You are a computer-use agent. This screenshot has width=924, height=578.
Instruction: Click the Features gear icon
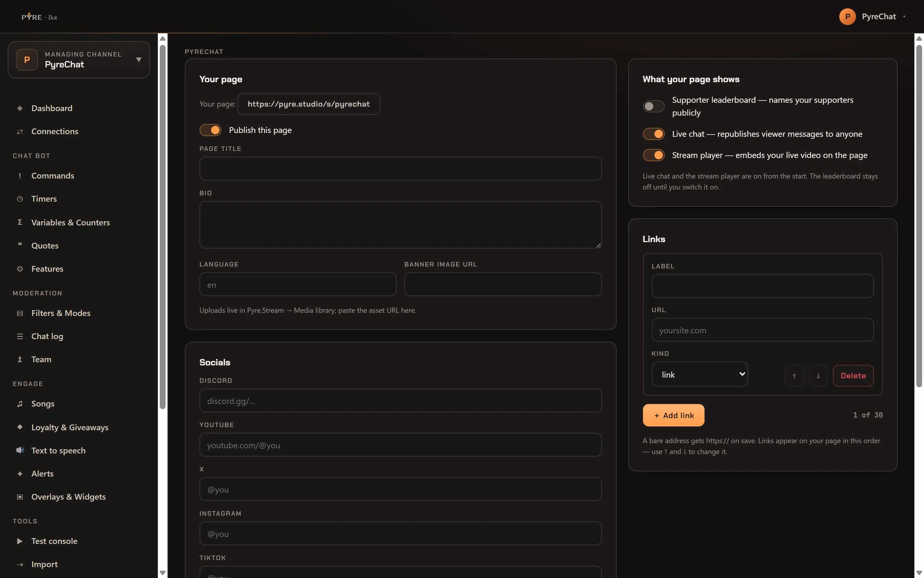click(x=20, y=269)
